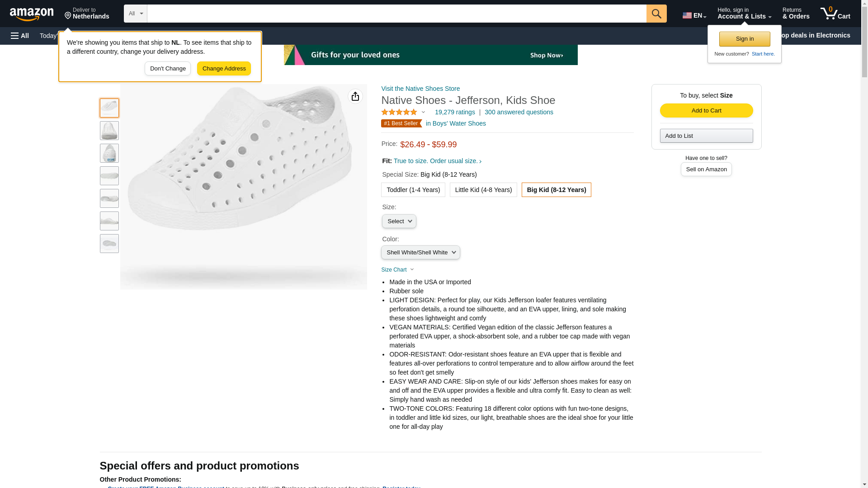Open the All hamburger menu
The height and width of the screenshot is (488, 868).
click(x=20, y=36)
